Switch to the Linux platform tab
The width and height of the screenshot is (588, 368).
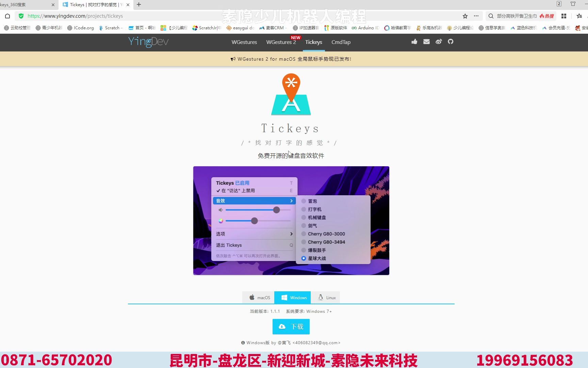point(326,297)
